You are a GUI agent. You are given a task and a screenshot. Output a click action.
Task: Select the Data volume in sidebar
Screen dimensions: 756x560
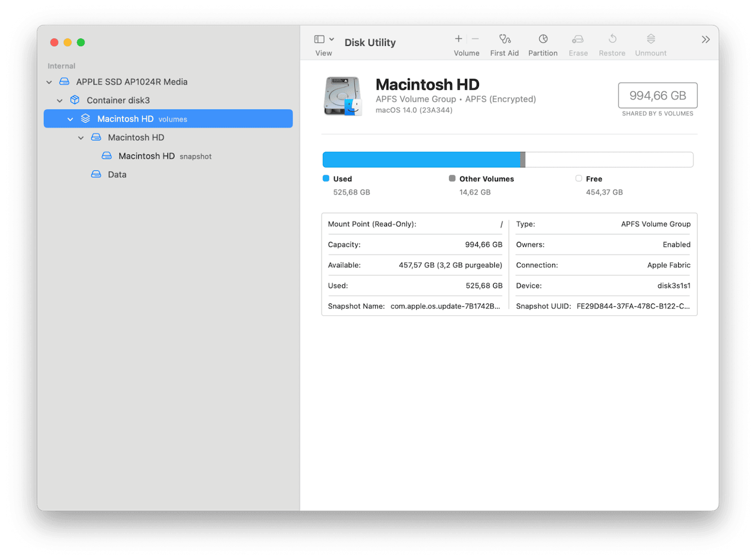click(x=117, y=174)
